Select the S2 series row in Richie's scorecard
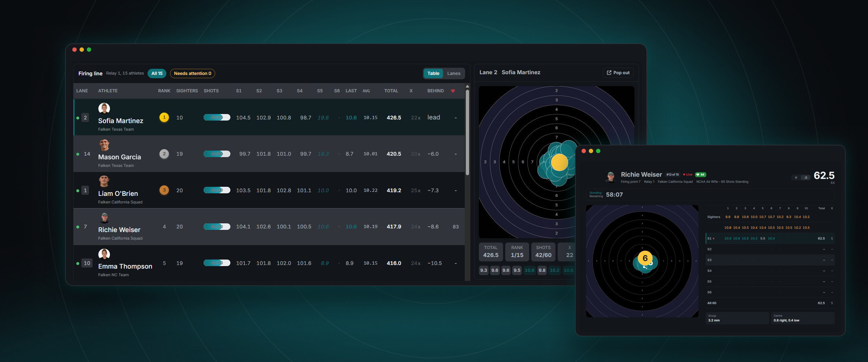This screenshot has height=362, width=868. (x=770, y=249)
